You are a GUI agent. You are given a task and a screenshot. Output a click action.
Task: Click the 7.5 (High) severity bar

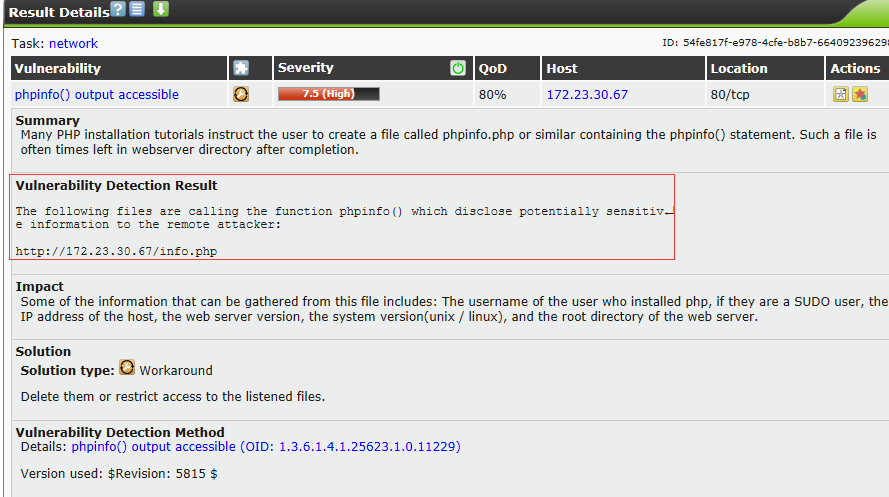click(328, 94)
